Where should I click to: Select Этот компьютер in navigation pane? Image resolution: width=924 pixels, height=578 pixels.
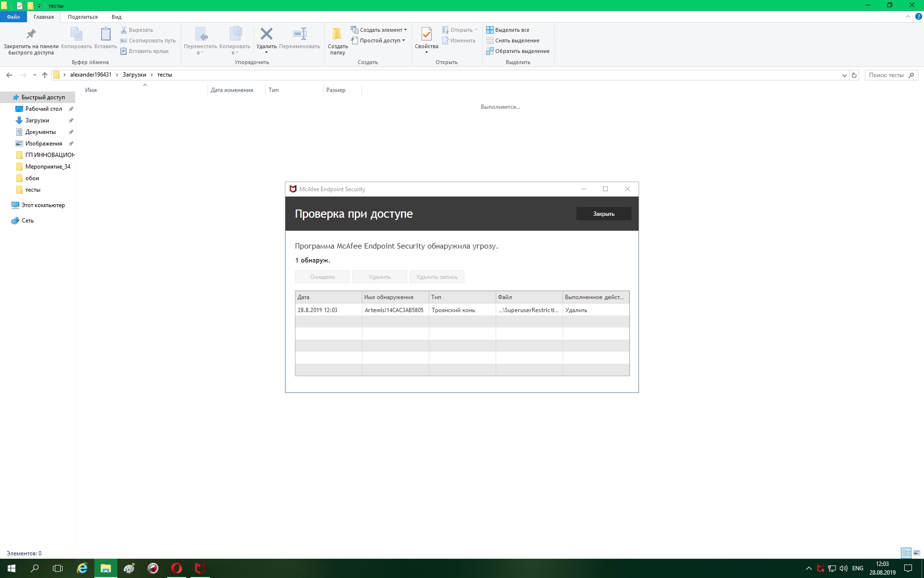(x=43, y=205)
